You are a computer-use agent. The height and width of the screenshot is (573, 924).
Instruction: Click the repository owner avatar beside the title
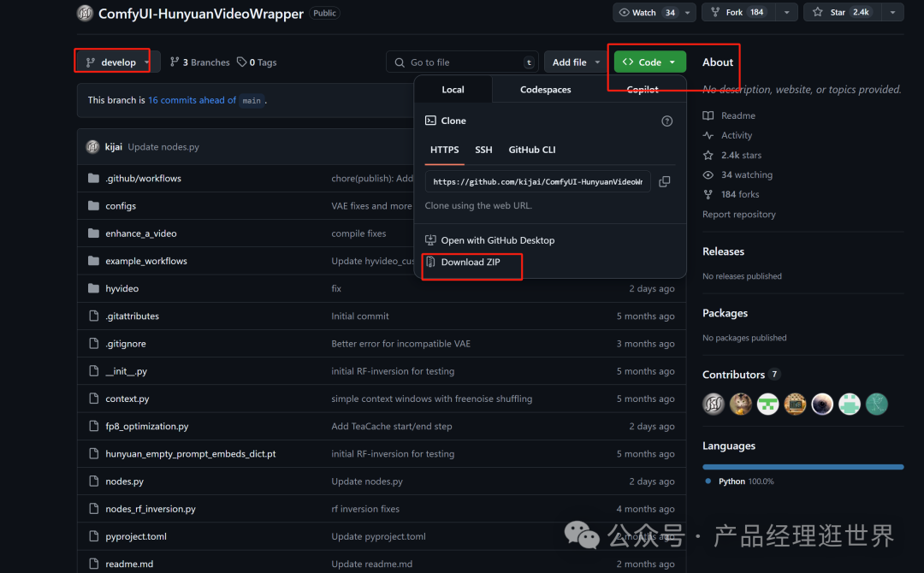85,13
